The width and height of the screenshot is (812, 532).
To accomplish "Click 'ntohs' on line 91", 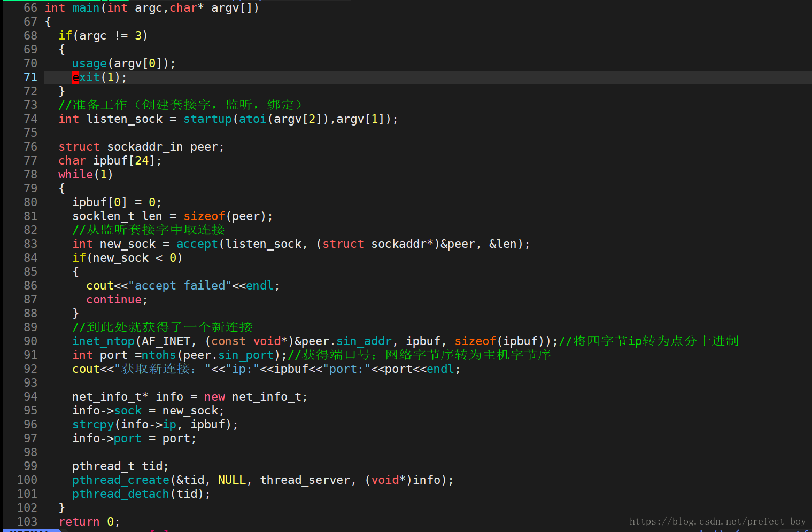I will [159, 355].
